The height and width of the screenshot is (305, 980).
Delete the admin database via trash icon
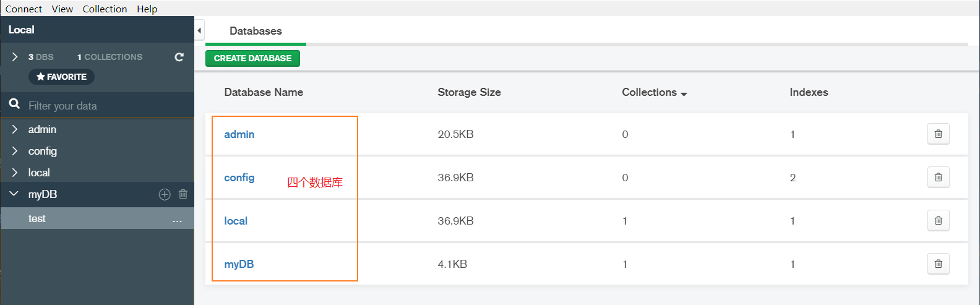click(x=938, y=134)
